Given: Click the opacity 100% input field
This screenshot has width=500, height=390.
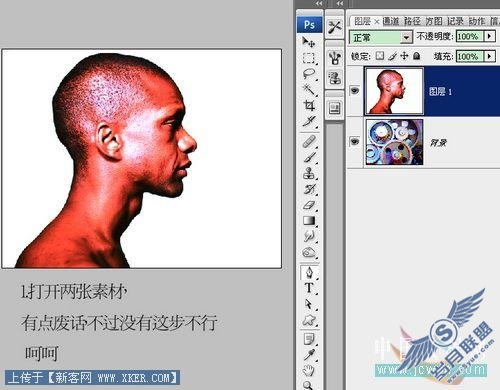Looking at the screenshot, I should [x=469, y=36].
